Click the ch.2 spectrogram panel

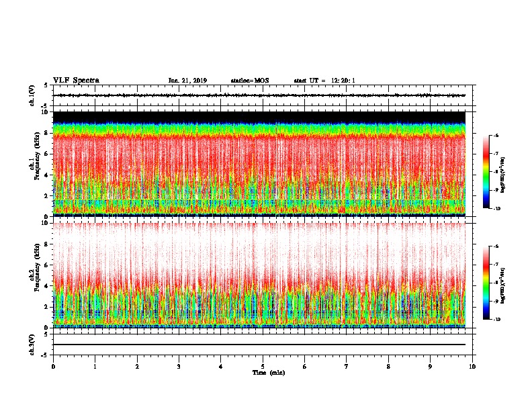(259, 275)
